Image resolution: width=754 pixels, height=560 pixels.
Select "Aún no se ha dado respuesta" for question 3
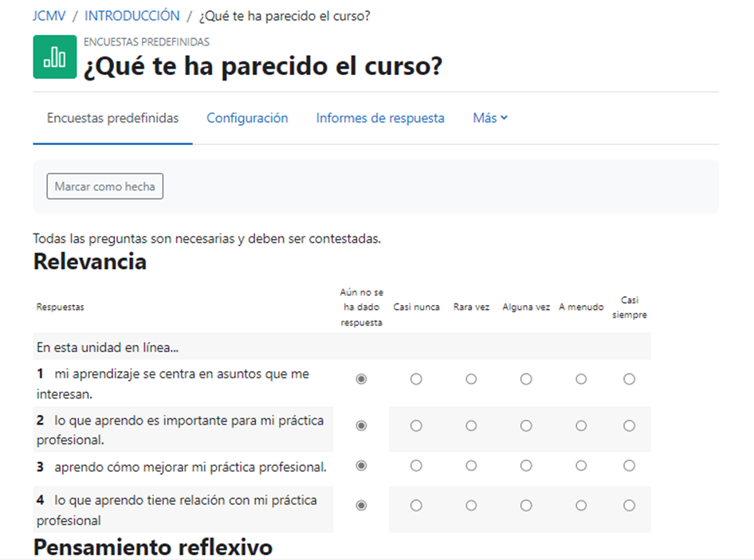361,466
